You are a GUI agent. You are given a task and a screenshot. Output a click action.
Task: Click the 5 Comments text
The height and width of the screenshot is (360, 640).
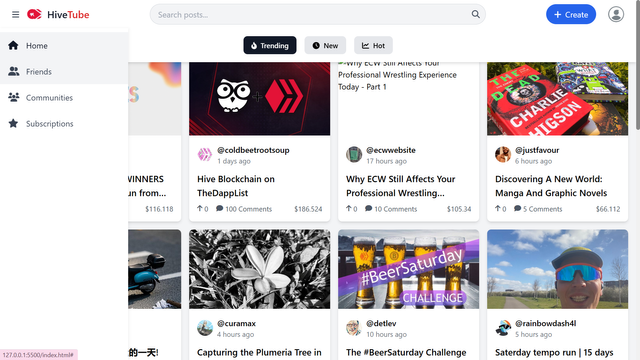[542, 209]
